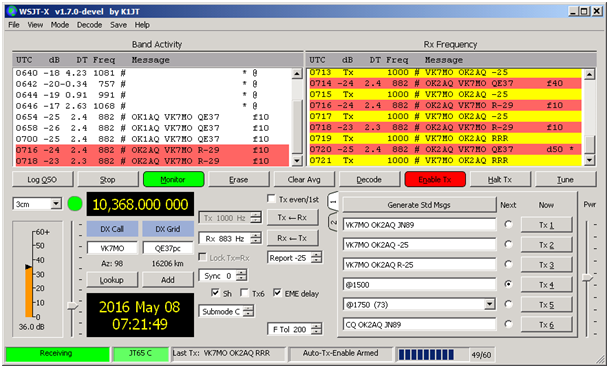
Task: Click the DX Call input field
Action: (x=112, y=248)
